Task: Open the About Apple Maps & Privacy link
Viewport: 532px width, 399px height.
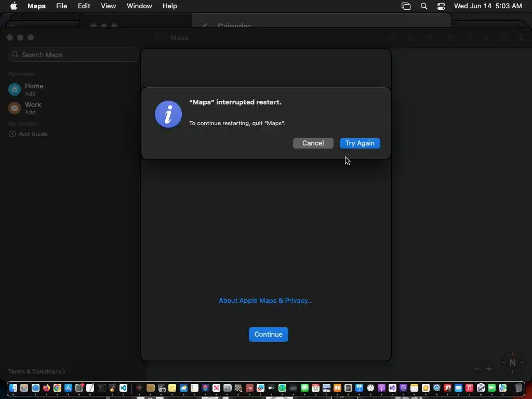Action: click(265, 301)
